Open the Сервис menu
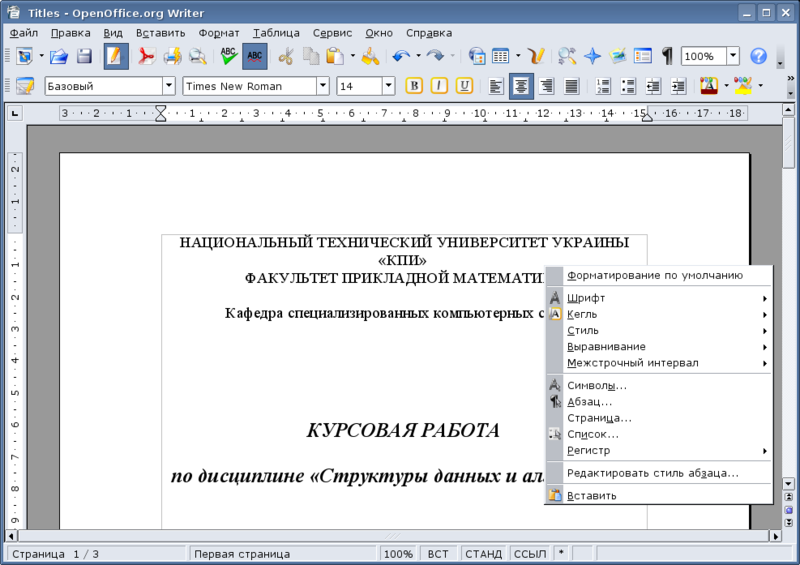This screenshot has height=565, width=800. pyautogui.click(x=332, y=33)
